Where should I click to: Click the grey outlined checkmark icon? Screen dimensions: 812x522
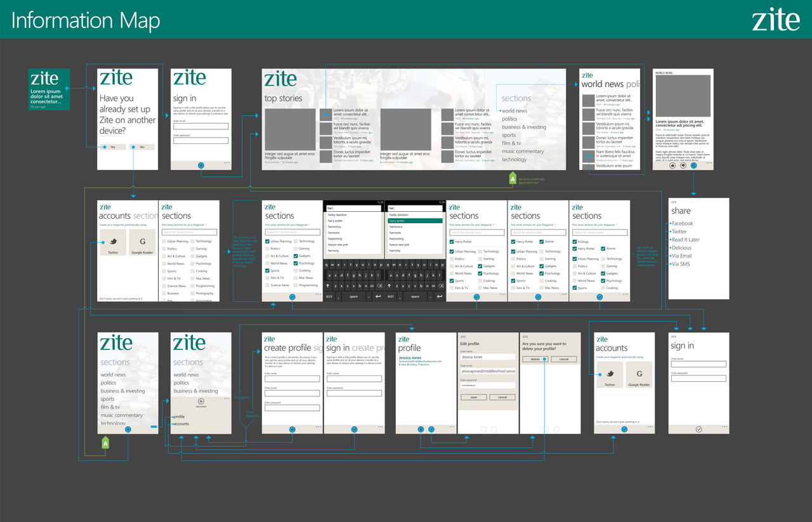698,429
